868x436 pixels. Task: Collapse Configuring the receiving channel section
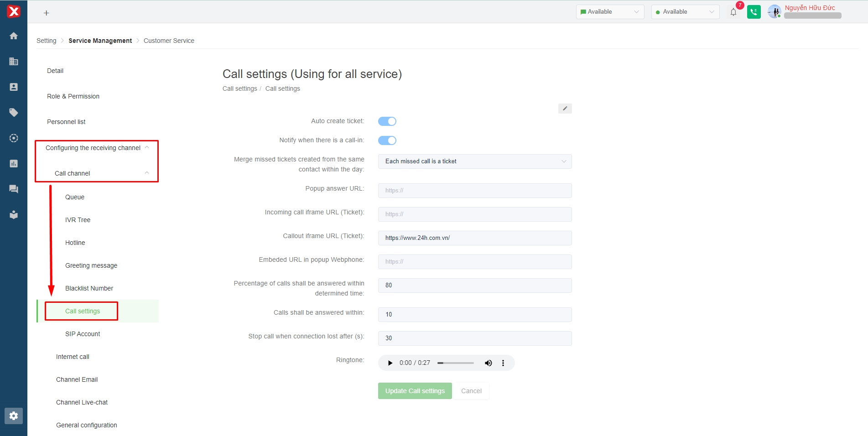click(x=147, y=148)
